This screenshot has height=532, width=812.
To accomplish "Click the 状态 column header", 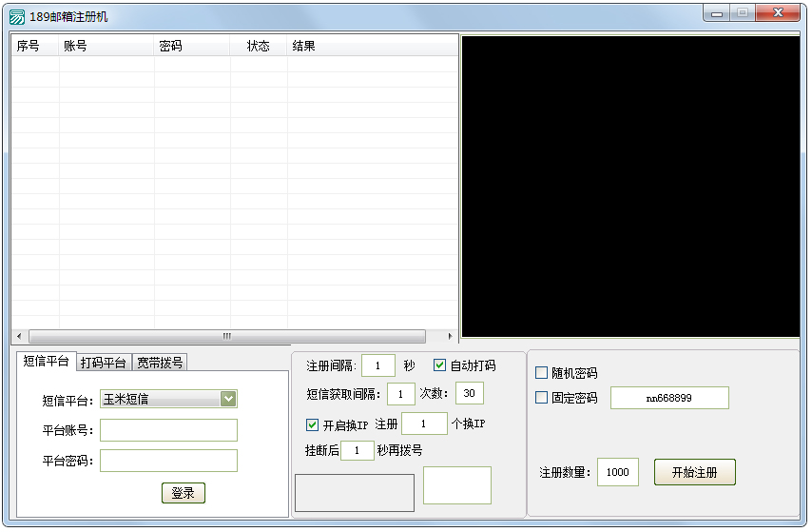I will click(259, 46).
